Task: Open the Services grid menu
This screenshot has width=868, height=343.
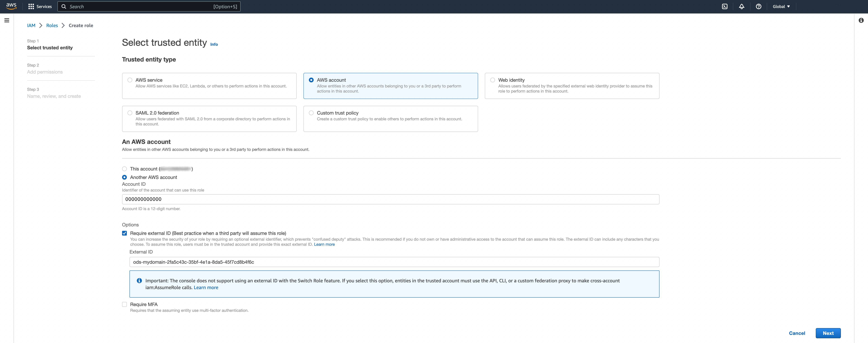Action: click(x=40, y=6)
